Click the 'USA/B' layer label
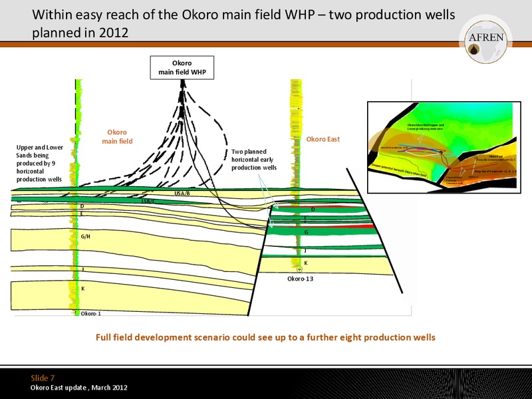 pyautogui.click(x=182, y=193)
